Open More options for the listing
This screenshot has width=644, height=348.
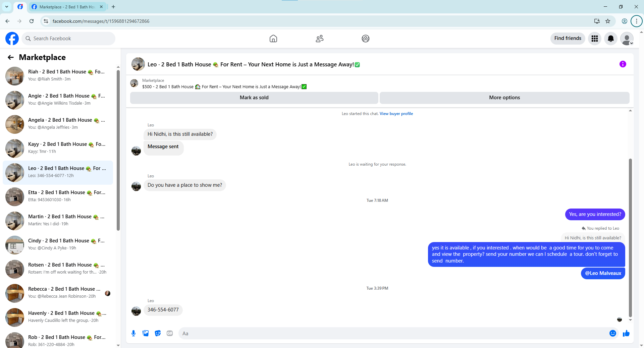504,98
